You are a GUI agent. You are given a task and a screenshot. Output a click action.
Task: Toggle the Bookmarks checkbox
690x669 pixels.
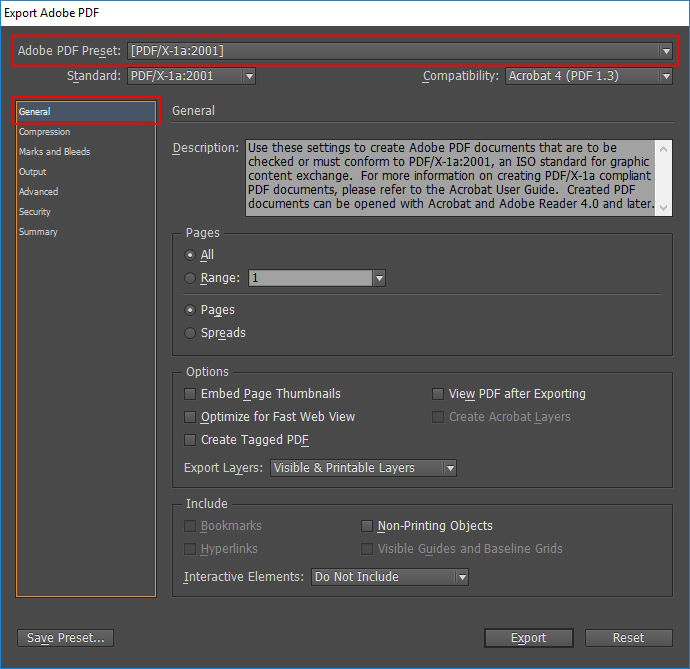(x=190, y=526)
